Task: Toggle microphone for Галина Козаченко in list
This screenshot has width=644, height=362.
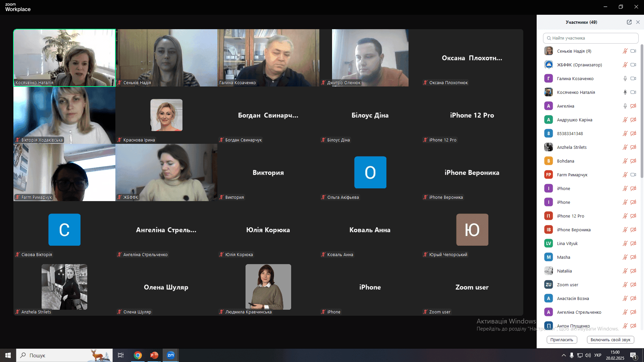Action: [x=625, y=78]
